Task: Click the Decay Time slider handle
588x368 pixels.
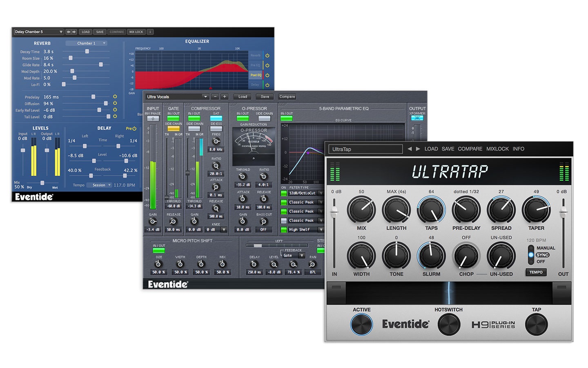Action: click(x=87, y=51)
